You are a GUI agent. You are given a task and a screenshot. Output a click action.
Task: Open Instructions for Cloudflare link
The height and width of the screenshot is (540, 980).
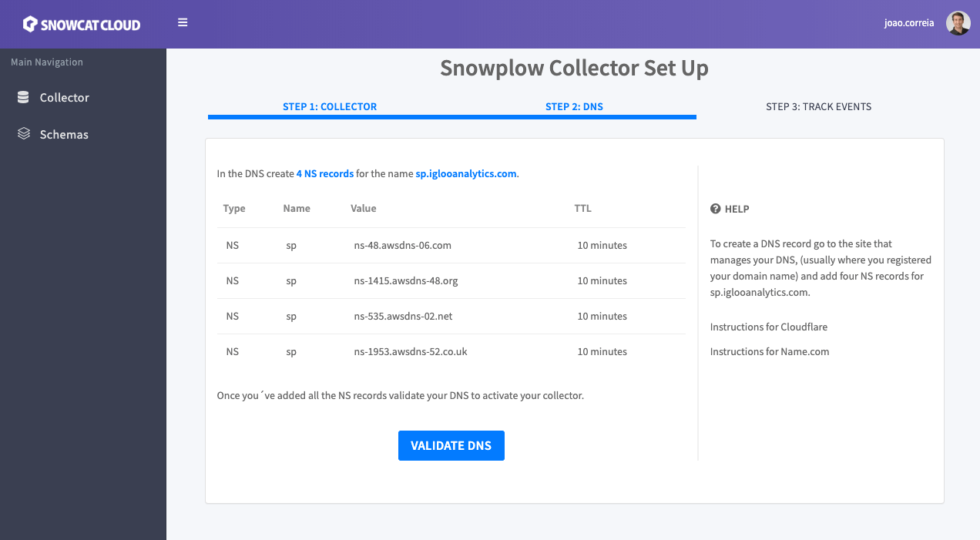[769, 327]
